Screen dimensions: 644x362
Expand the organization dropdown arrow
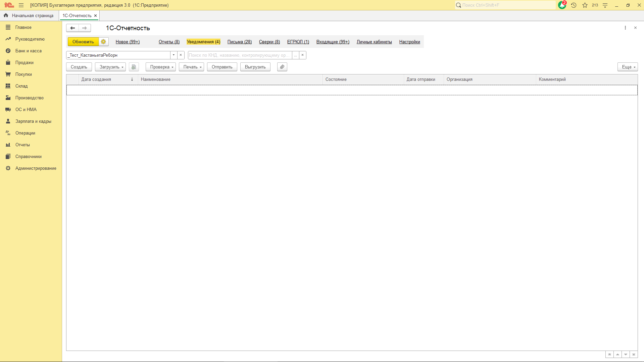pos(174,55)
